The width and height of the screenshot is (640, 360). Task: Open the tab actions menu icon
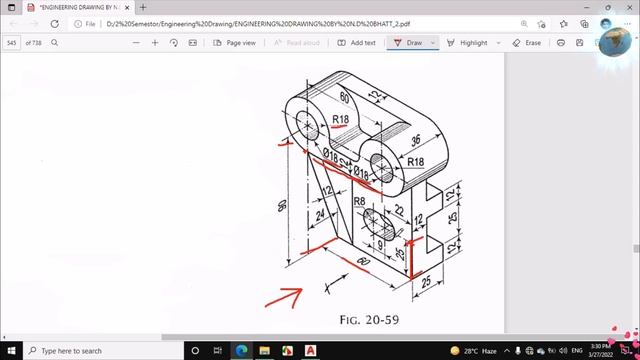click(11, 7)
